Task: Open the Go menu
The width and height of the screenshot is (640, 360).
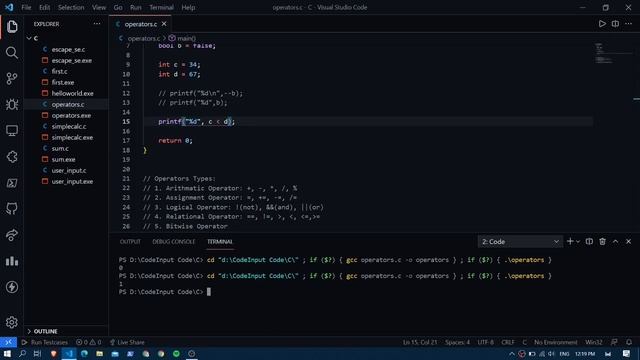Action: tap(118, 7)
